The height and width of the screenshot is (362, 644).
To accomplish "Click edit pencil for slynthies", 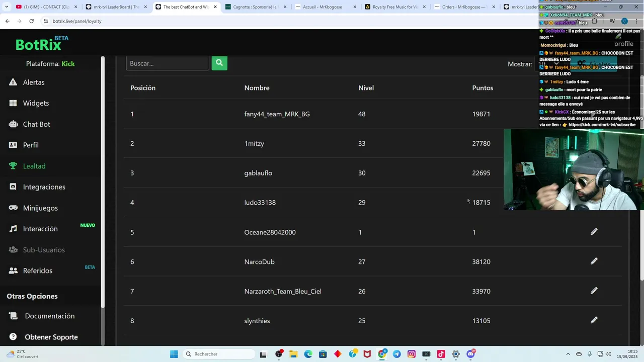I will click(x=594, y=320).
